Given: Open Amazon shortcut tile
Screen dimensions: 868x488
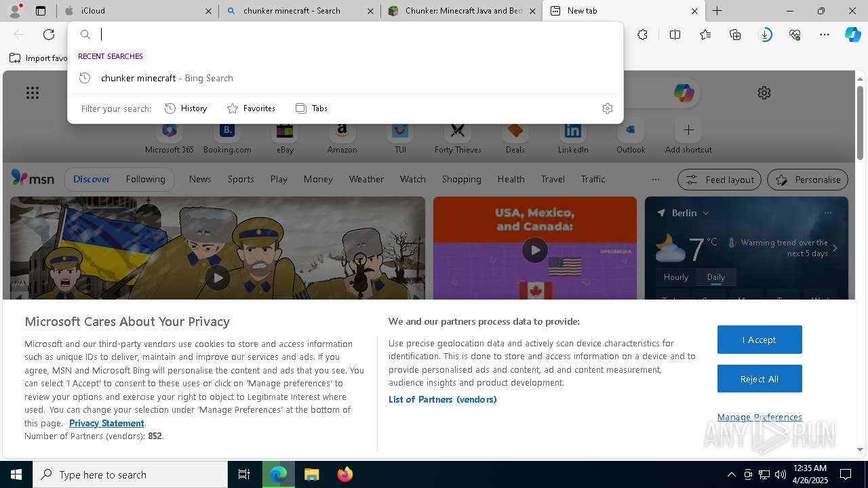Looking at the screenshot, I should point(342,138).
